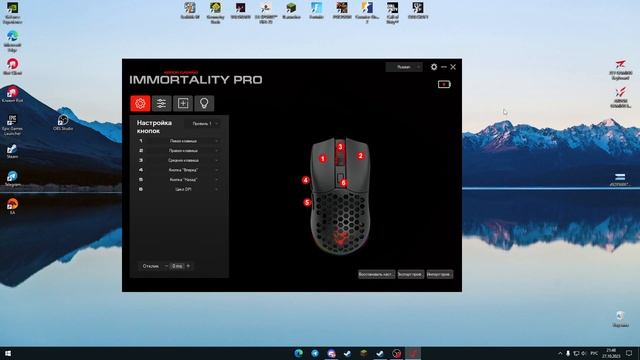Open the notification center icon
The image size is (640, 360).
629,353
